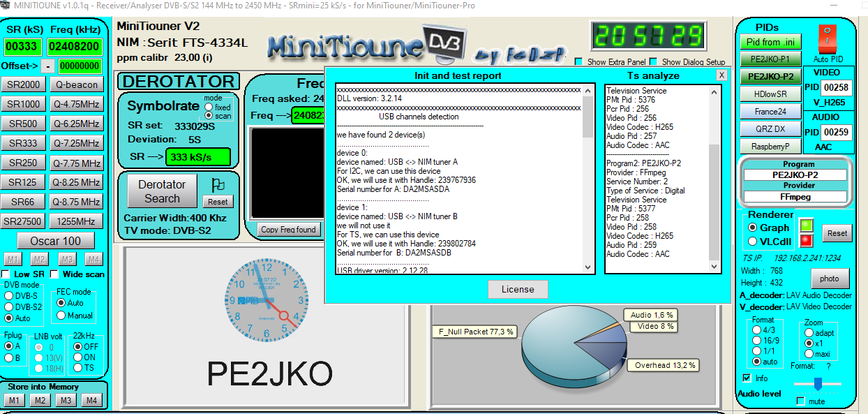This screenshot has height=414, width=868.
Task: Click the MiniTioune title bar app icon
Action: coord(6,5)
